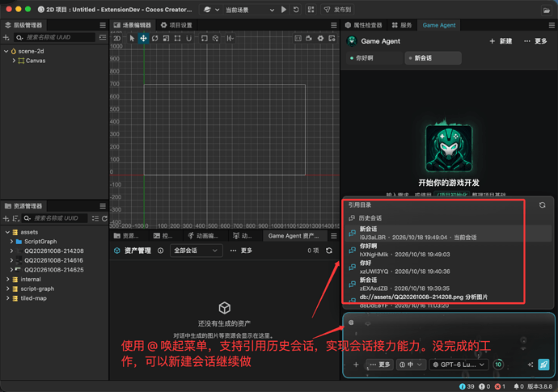Open 更多 menu in 资产管理 panel

coord(241,251)
